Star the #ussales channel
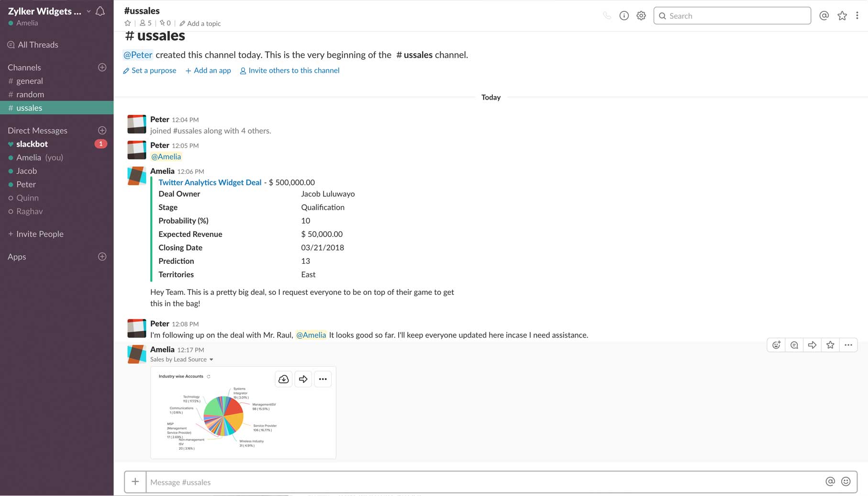The width and height of the screenshot is (868, 496). click(x=128, y=23)
